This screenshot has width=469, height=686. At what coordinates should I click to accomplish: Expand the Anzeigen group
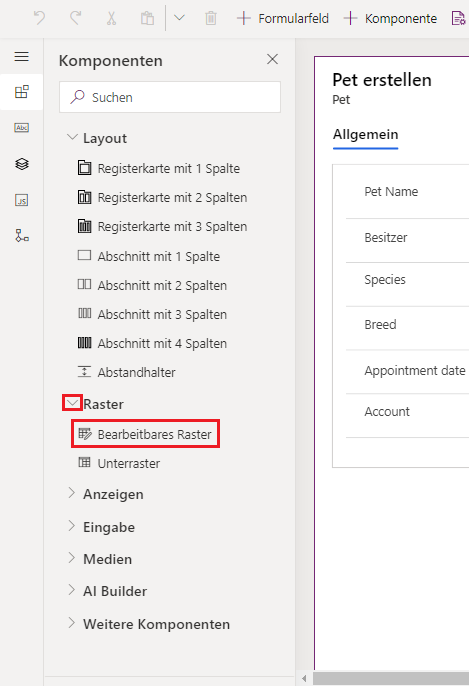tap(72, 494)
